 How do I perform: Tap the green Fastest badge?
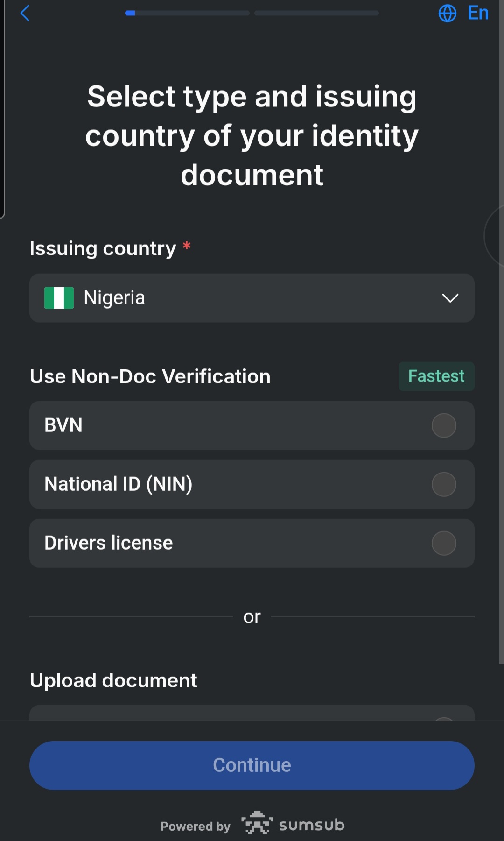(436, 376)
